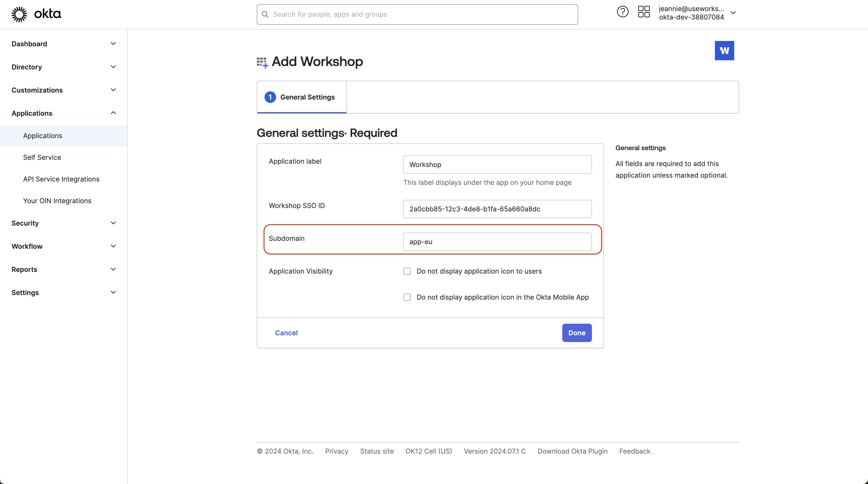The width and height of the screenshot is (868, 484).
Task: Open the Status site footer link
Action: click(377, 451)
